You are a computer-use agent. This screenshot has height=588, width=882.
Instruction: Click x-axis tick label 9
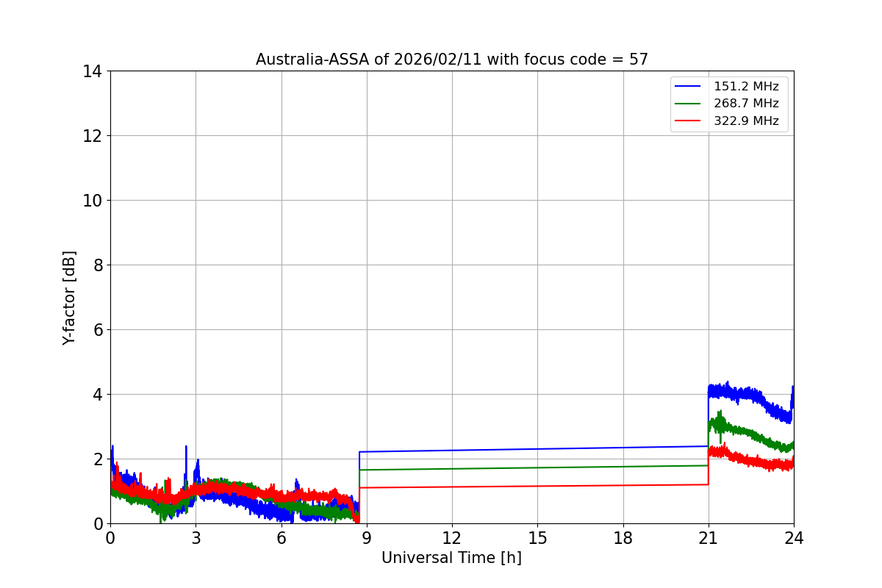coord(367,538)
